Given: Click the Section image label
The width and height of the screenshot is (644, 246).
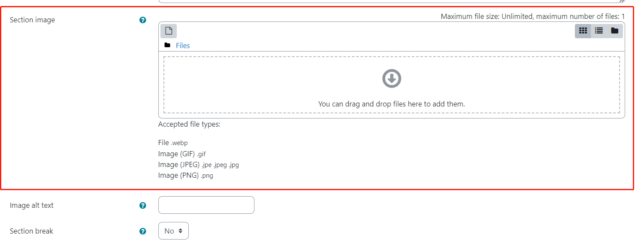Looking at the screenshot, I should pos(32,20).
